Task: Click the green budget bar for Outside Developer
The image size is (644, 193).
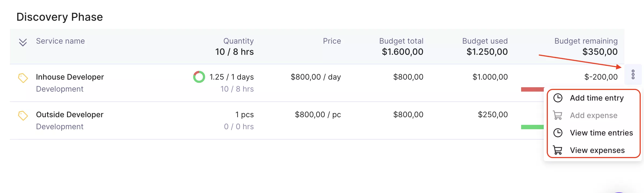Action: [x=533, y=127]
